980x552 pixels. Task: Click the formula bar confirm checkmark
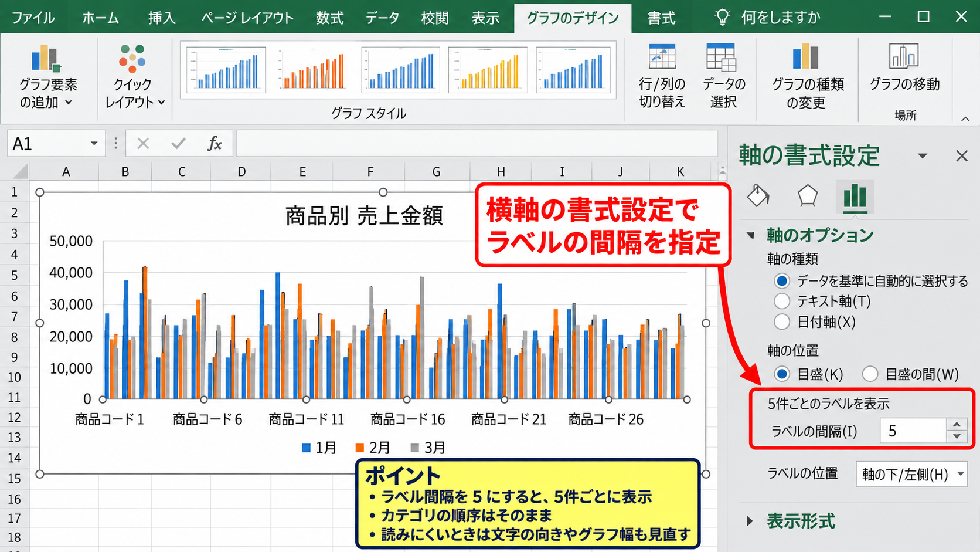coord(179,144)
